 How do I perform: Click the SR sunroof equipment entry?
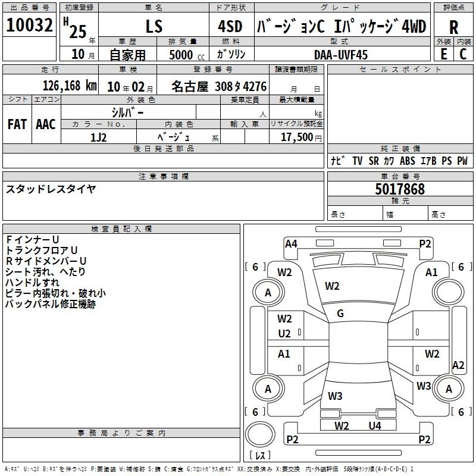374,161
